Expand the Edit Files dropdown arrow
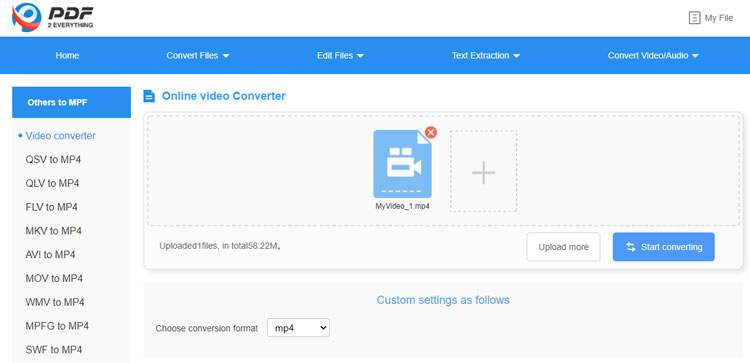The image size is (750, 363). pyautogui.click(x=360, y=56)
